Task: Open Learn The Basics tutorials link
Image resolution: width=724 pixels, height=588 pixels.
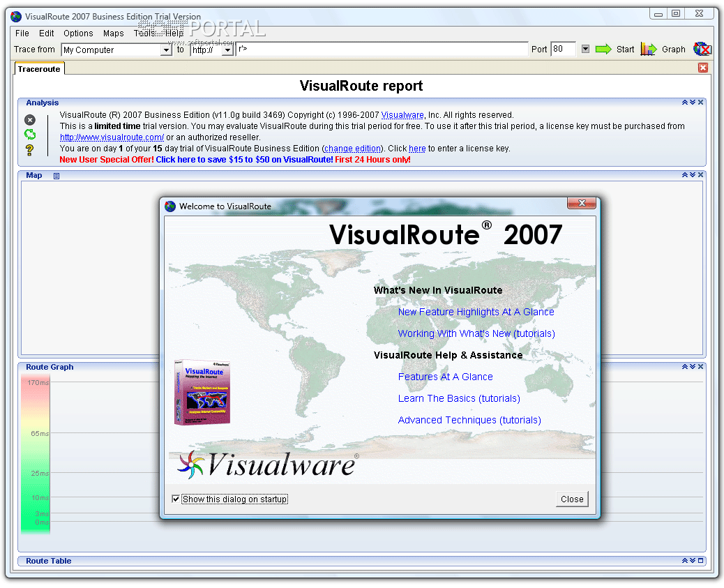Action: 459,398
